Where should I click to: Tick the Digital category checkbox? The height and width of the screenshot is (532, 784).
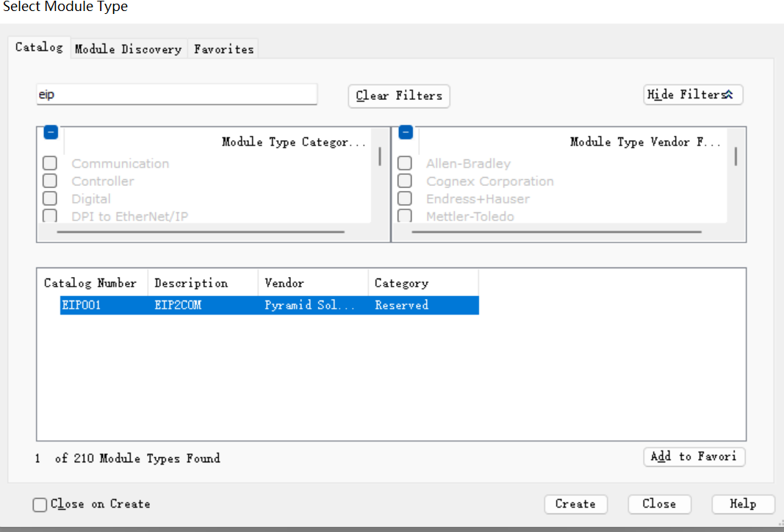pyautogui.click(x=50, y=198)
